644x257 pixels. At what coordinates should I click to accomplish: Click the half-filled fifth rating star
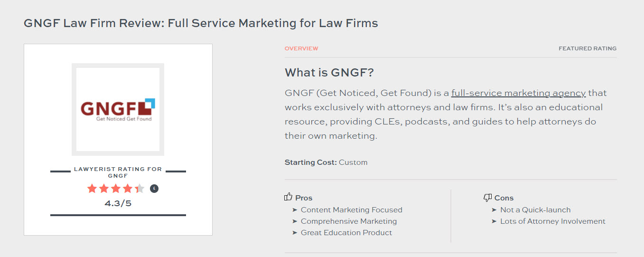tap(140, 189)
